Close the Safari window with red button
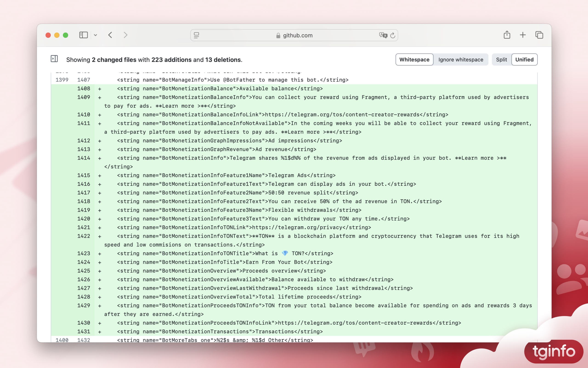The width and height of the screenshot is (588, 368). [48, 35]
